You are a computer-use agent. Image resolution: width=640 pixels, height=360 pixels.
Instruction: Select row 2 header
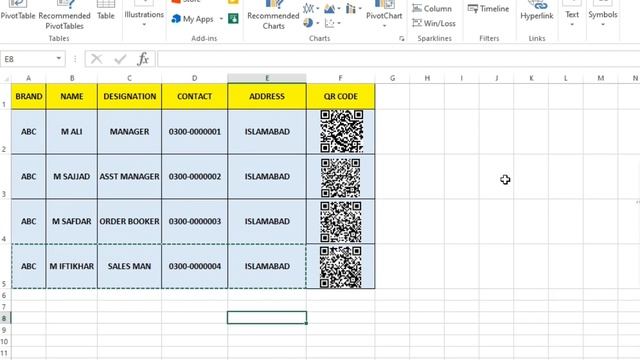[x=4, y=132]
